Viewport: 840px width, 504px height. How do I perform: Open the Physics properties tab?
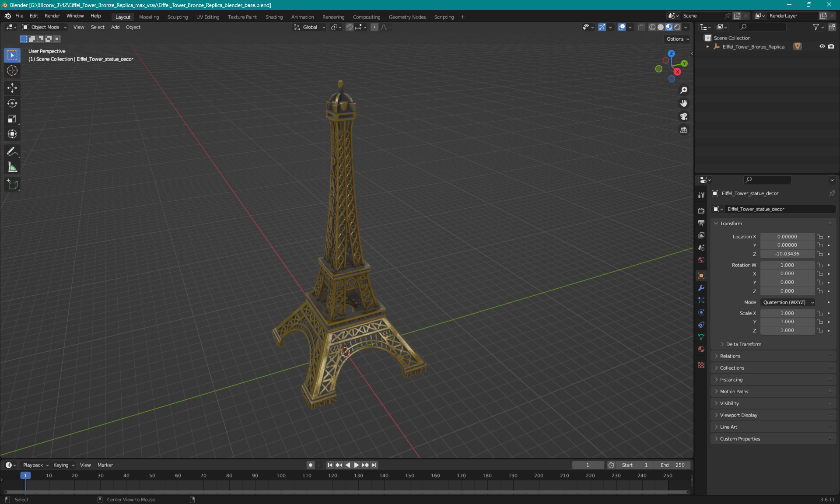click(701, 312)
